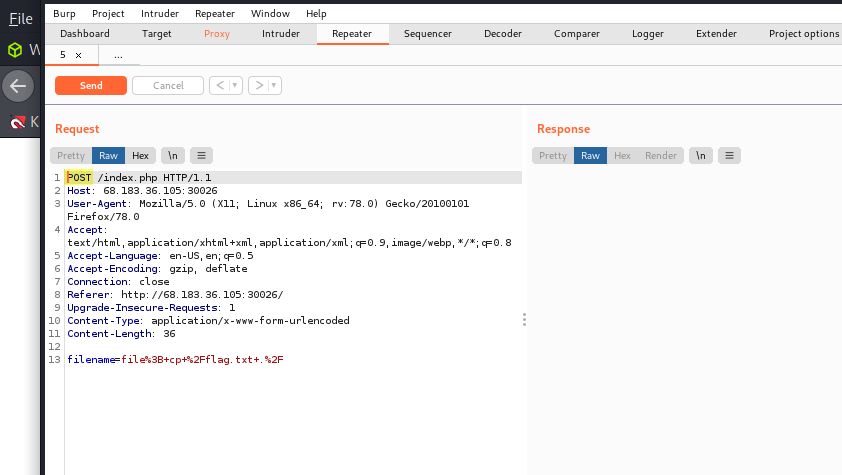Expand history dropdown beside forward arrow
Viewport: 842px width, 475px height.
tap(273, 85)
